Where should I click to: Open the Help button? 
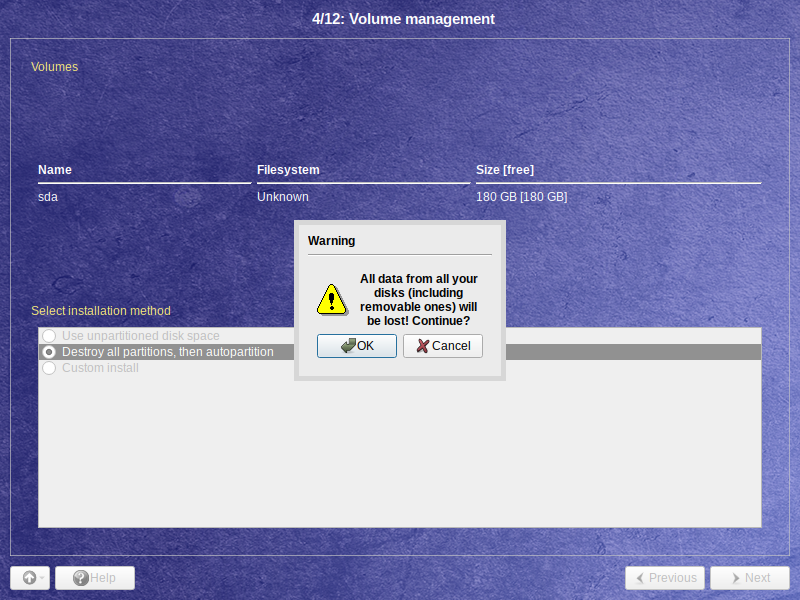pyautogui.click(x=95, y=578)
